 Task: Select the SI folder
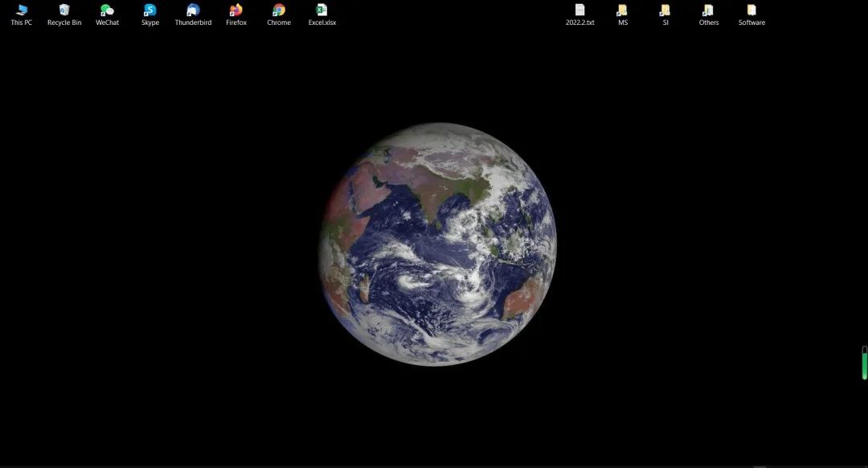[665, 15]
